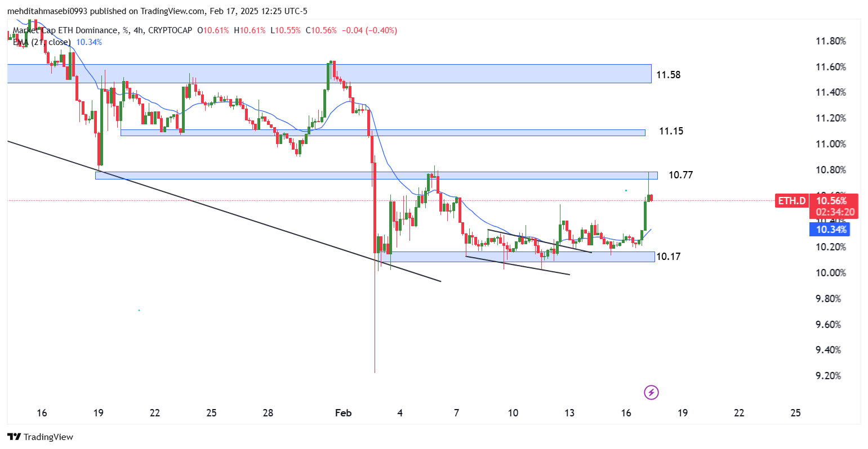Click the Feb label on the date axis
868x449 pixels.
[x=343, y=413]
